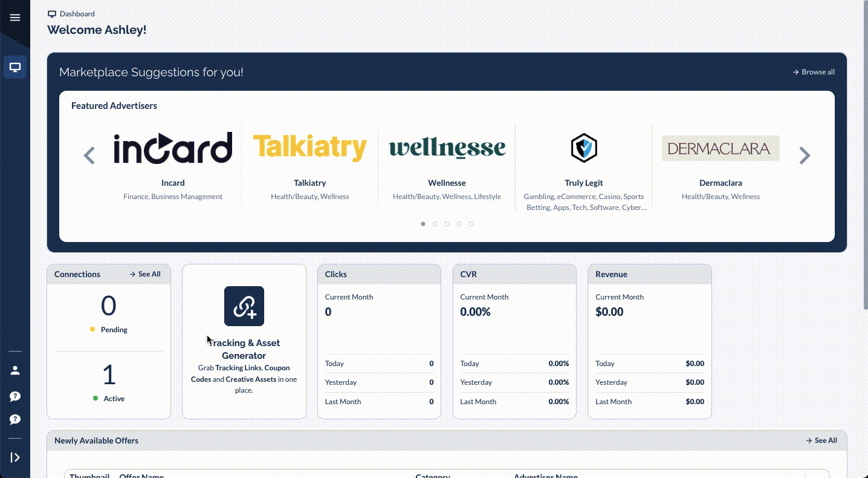Click the Revenue Current Month $0.00 value

pos(609,312)
